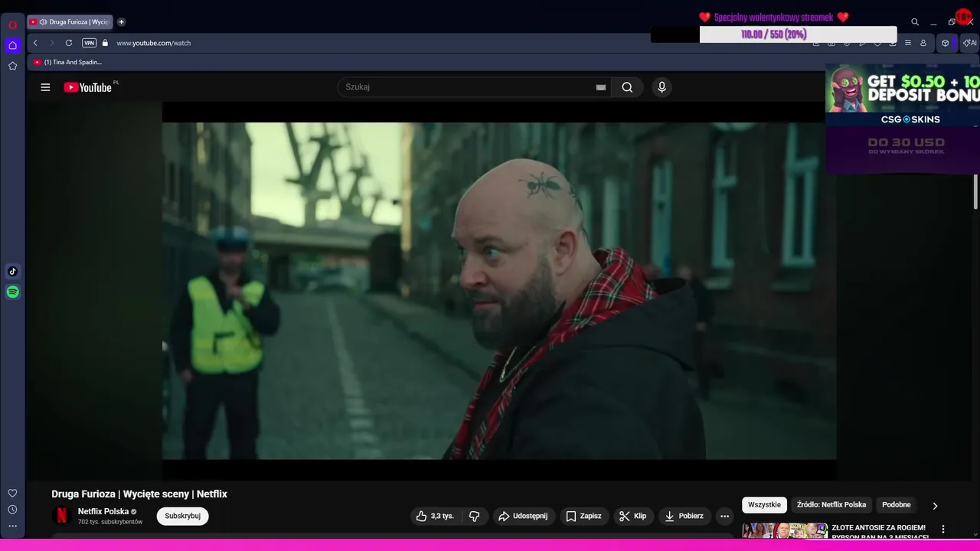Start voice search with the microphone
Viewport: 980px width, 551px height.
coord(662,87)
